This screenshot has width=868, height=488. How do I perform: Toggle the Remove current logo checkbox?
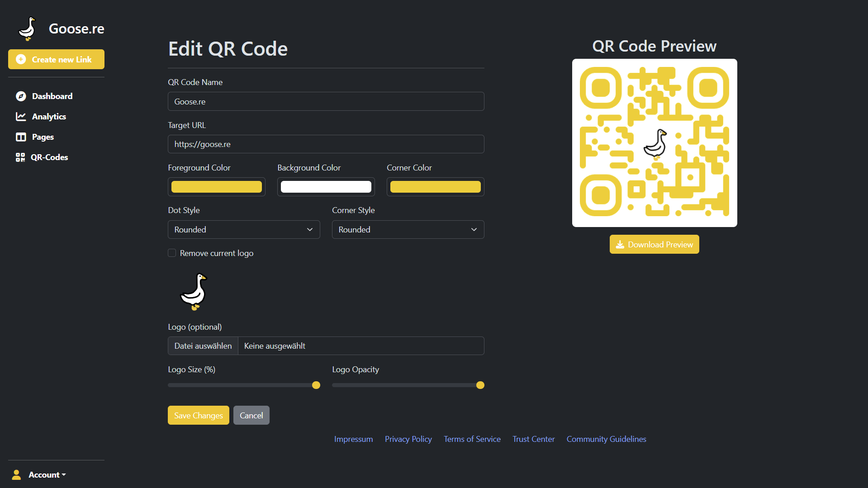[172, 253]
